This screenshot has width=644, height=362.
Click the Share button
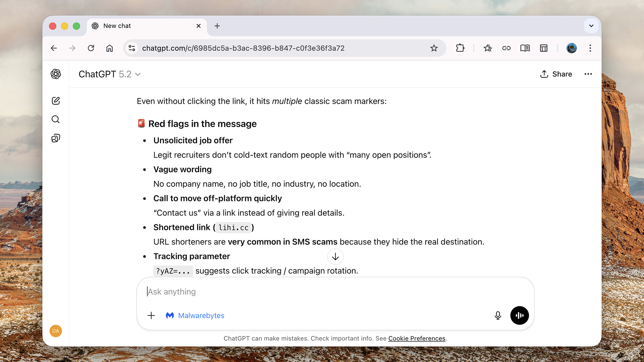(556, 74)
